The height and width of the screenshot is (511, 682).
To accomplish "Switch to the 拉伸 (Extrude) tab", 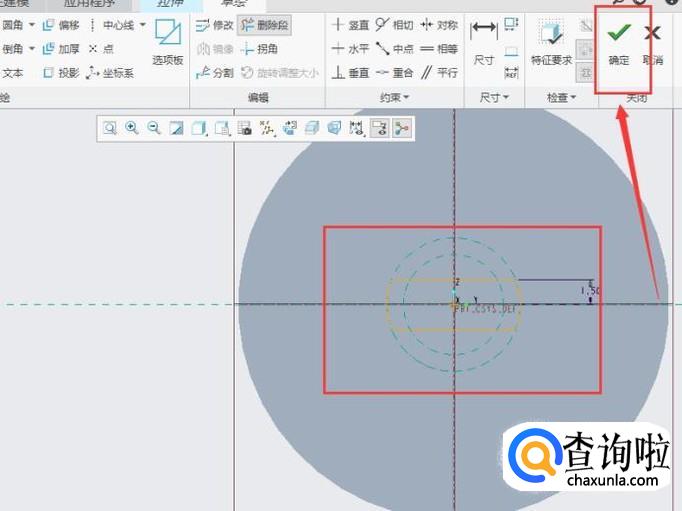I will (x=170, y=4).
